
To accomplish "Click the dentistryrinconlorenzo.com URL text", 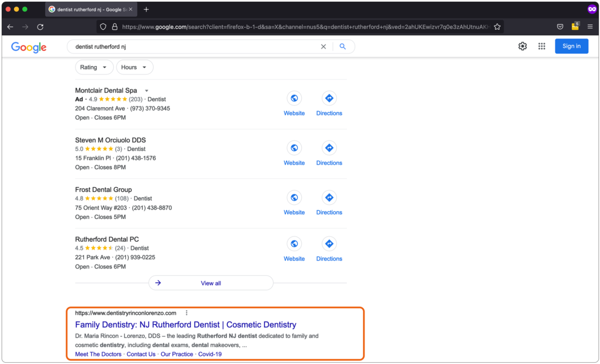I will 125,313.
